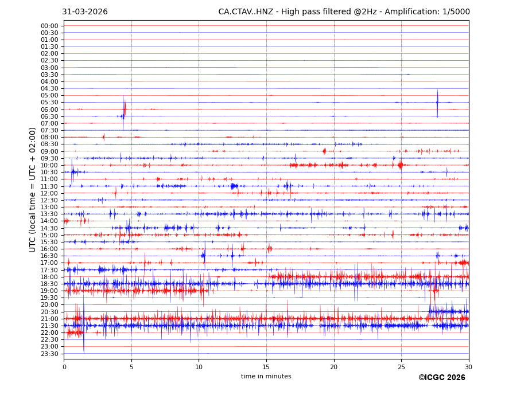This screenshot has height=399, width=532.
Task: Select the 12:00 time row label
Action: (x=49, y=193)
